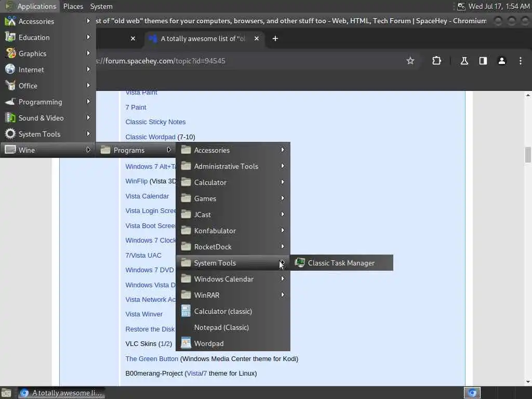Image resolution: width=532 pixels, height=399 pixels.
Task: Open a new browser tab
Action: [x=275, y=38]
